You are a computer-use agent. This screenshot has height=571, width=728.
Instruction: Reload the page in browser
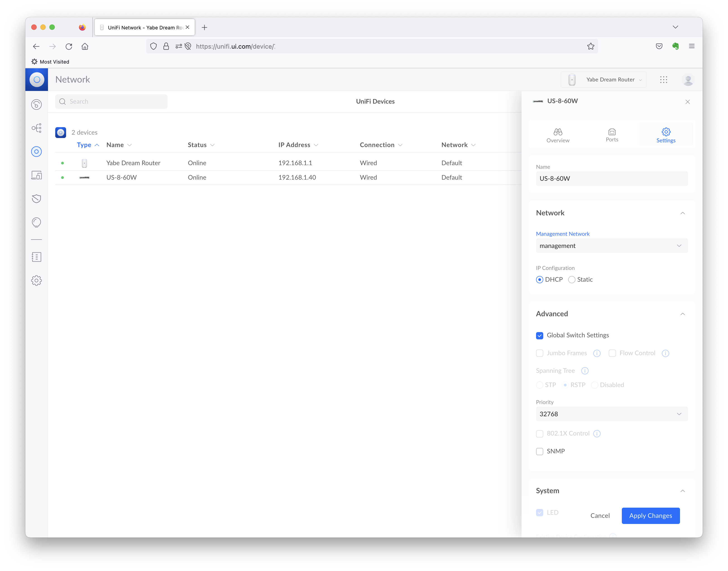tap(69, 46)
